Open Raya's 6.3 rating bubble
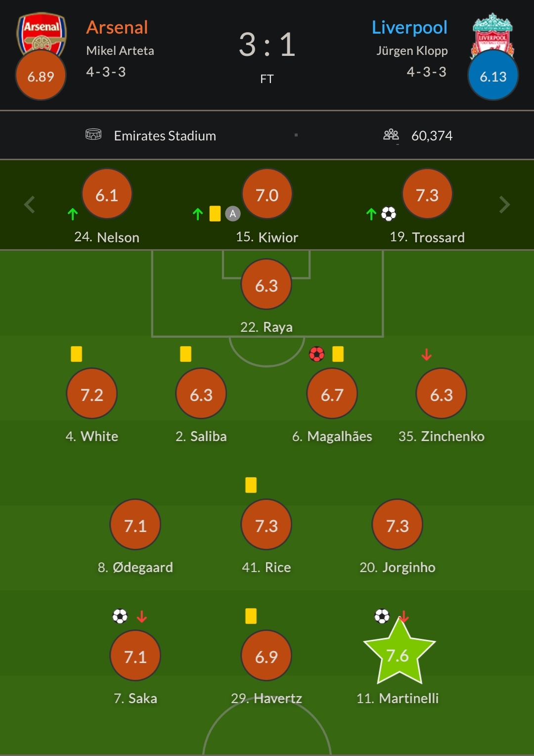This screenshot has width=534, height=756. [x=267, y=284]
